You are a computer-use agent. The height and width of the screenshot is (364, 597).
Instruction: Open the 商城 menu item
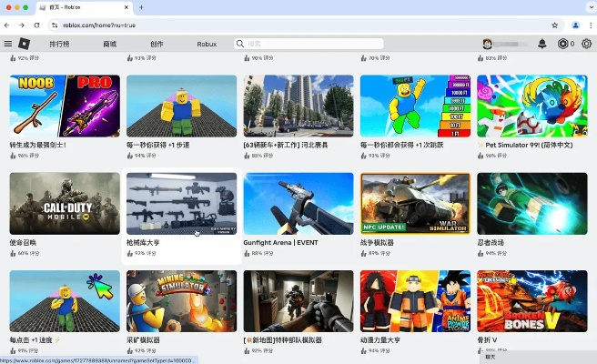[109, 44]
